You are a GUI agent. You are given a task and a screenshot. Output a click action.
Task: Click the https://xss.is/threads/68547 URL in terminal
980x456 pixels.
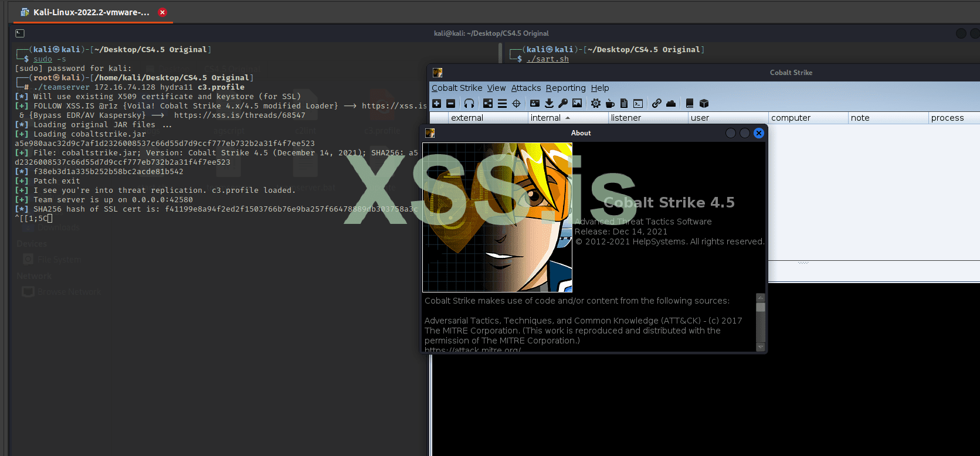click(x=239, y=115)
